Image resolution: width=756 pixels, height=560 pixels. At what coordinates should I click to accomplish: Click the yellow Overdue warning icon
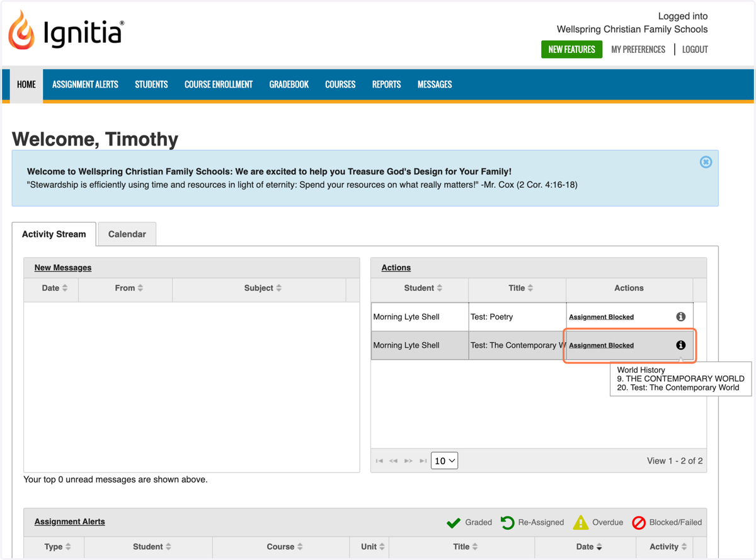click(x=580, y=522)
